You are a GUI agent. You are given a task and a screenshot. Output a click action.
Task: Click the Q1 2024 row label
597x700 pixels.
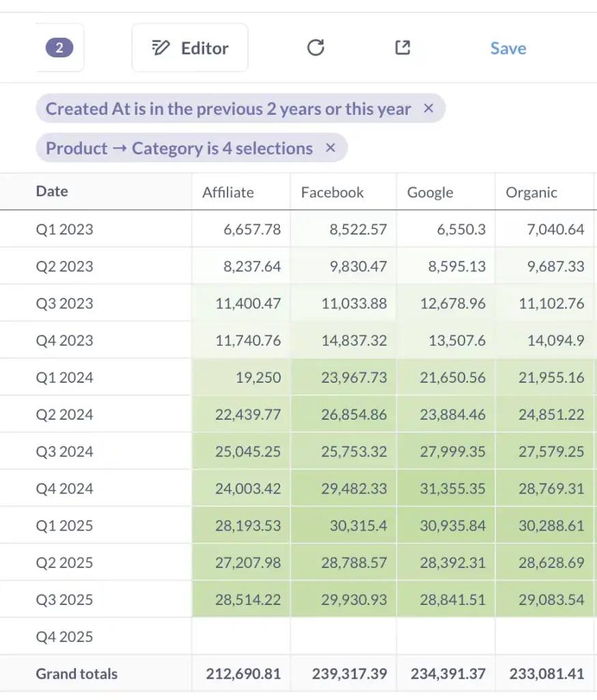pos(65,377)
